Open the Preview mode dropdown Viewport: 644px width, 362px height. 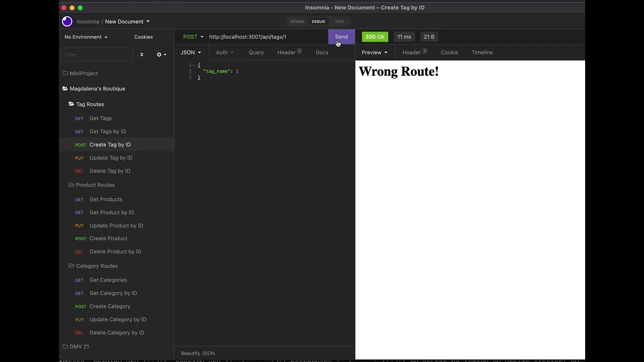(374, 52)
